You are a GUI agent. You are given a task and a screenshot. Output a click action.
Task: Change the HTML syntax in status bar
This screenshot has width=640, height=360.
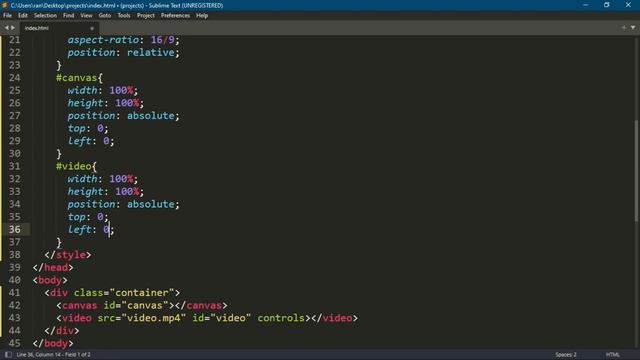613,354
